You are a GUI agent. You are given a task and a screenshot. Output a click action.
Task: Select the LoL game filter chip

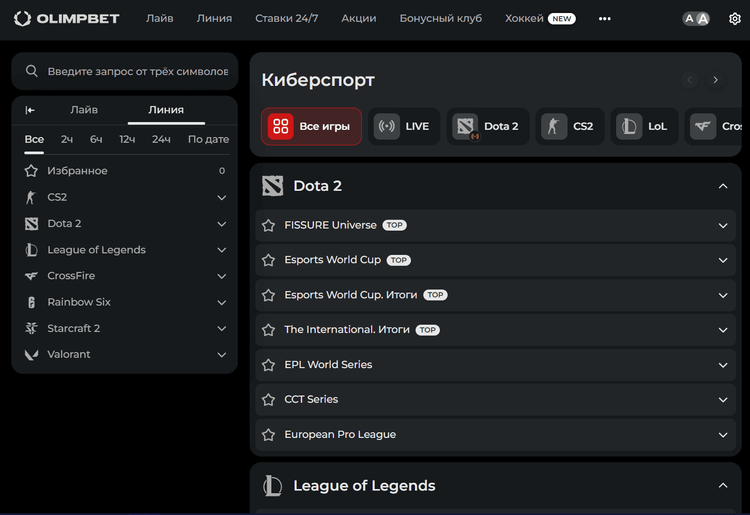click(644, 127)
